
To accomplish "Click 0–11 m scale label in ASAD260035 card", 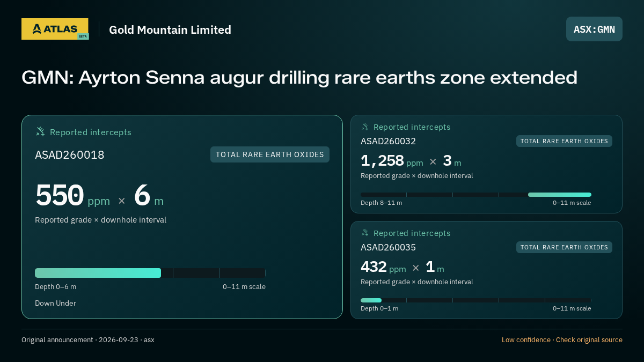I will (572, 308).
